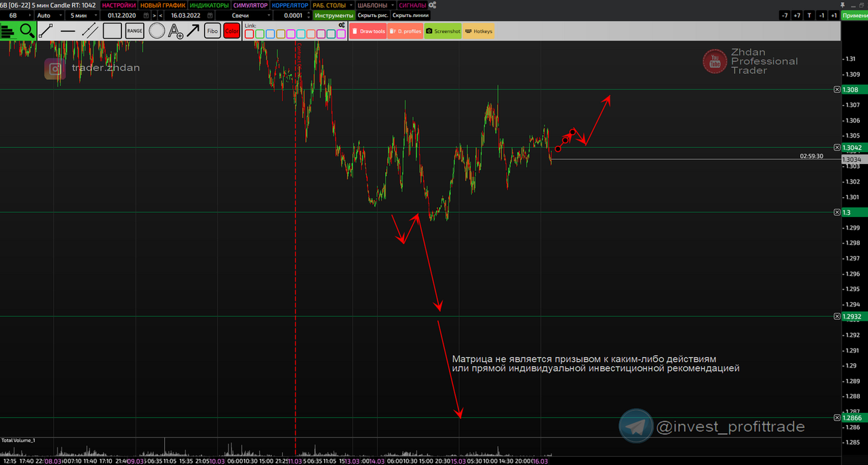Click the +1 day button
868x465 pixels.
[x=834, y=16]
